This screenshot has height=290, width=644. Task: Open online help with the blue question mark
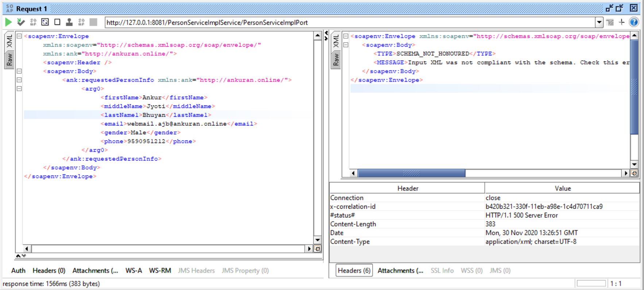click(634, 22)
